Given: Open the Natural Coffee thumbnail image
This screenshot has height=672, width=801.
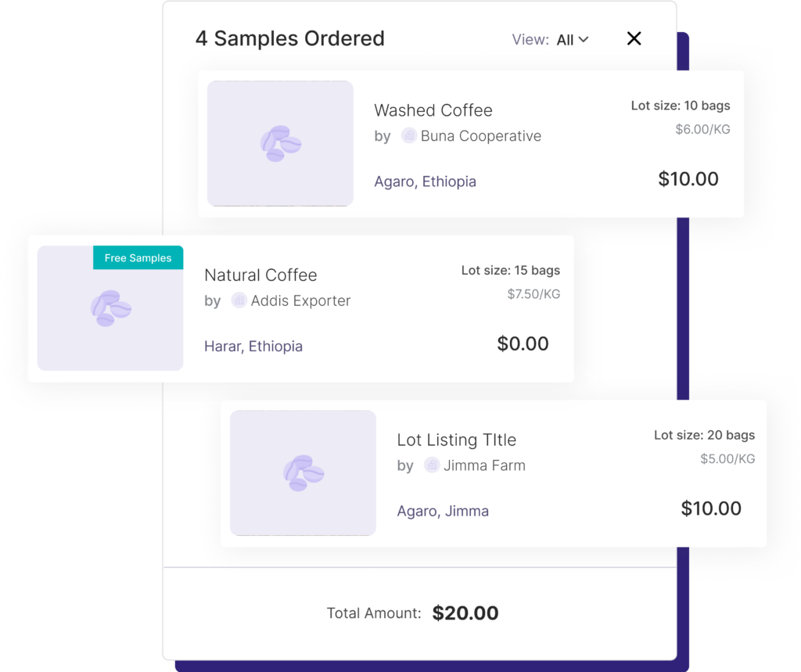Looking at the screenshot, I should click(110, 308).
